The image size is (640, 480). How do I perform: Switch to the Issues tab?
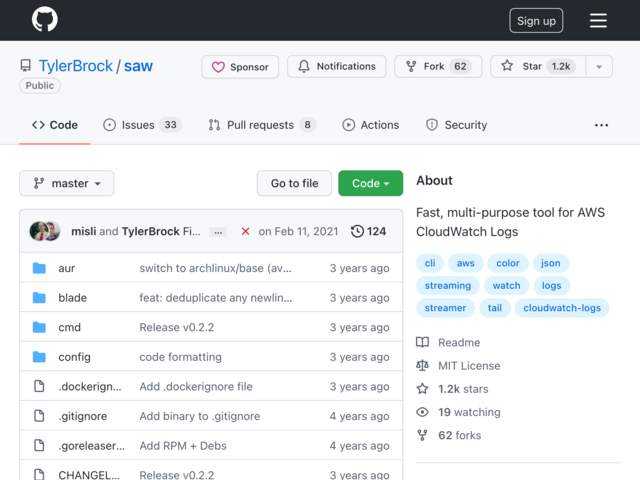tap(142, 125)
